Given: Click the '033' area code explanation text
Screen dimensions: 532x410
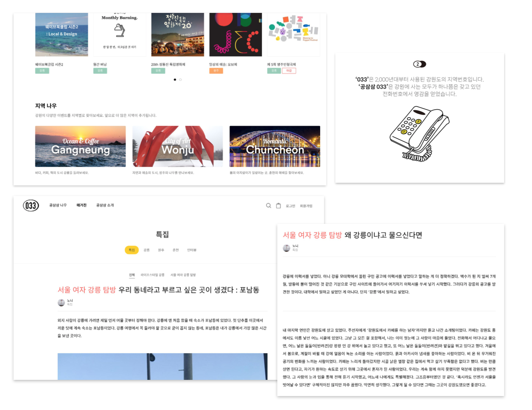Looking at the screenshot, I should pyautogui.click(x=419, y=87).
